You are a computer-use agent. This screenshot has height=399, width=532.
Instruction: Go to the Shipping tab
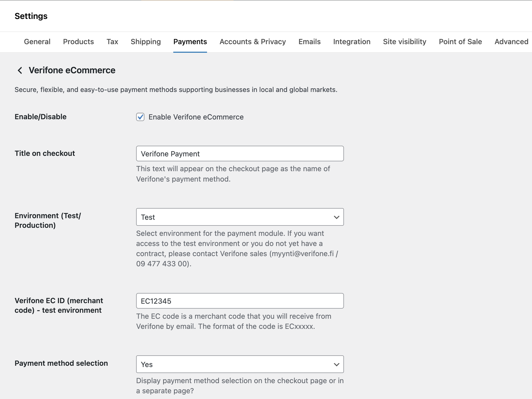pyautogui.click(x=145, y=42)
